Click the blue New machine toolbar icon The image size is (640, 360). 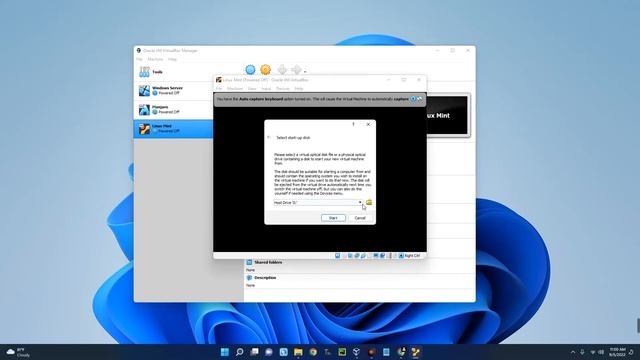tap(250, 70)
